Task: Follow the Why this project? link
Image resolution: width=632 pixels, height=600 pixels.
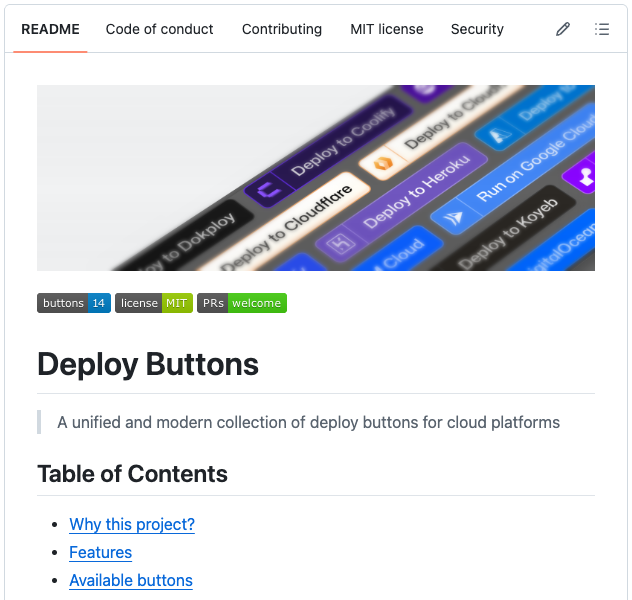Action: click(x=132, y=524)
